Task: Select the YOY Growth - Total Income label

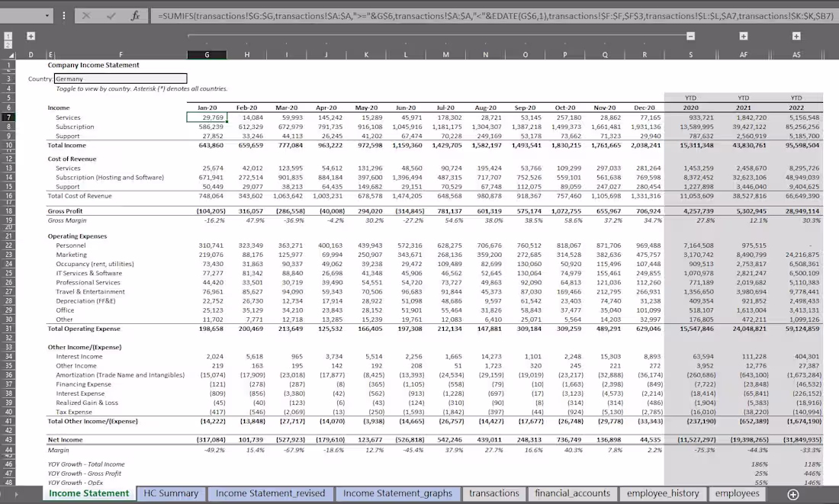Action: (x=86, y=464)
